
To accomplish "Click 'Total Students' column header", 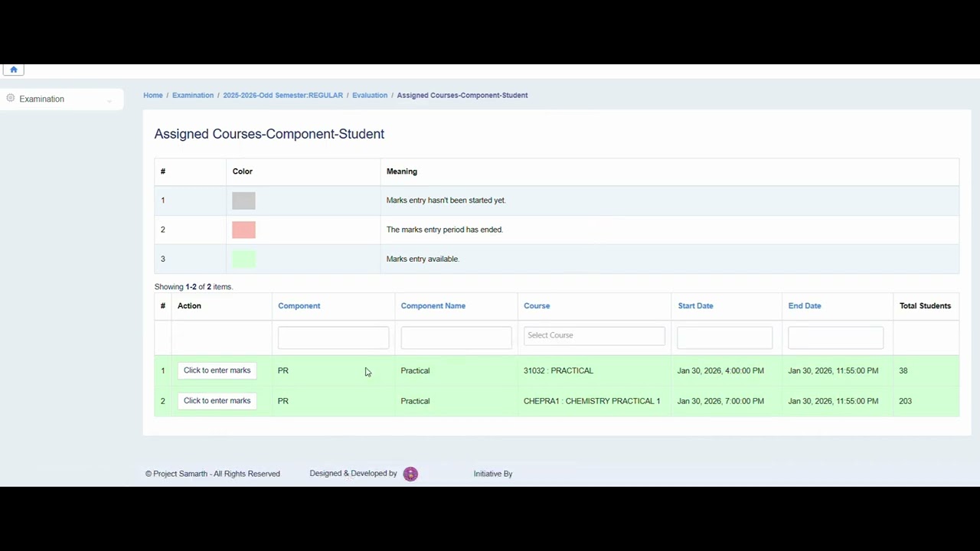I will [925, 306].
